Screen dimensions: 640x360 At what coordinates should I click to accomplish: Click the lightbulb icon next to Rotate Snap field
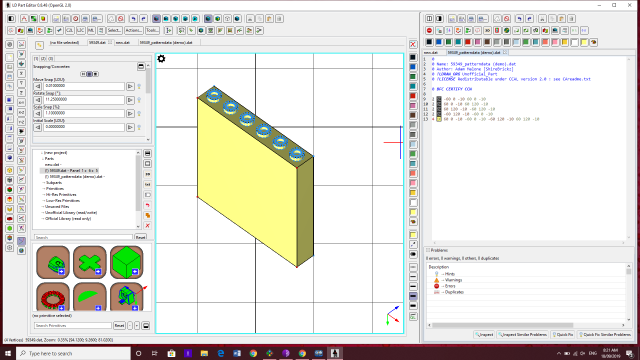139,100
